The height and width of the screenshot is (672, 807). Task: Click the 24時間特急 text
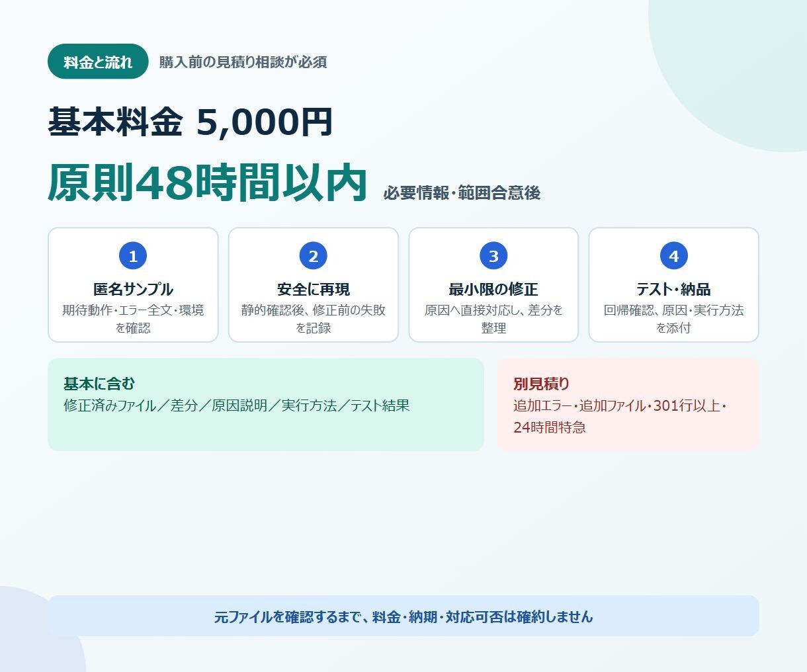click(x=550, y=427)
